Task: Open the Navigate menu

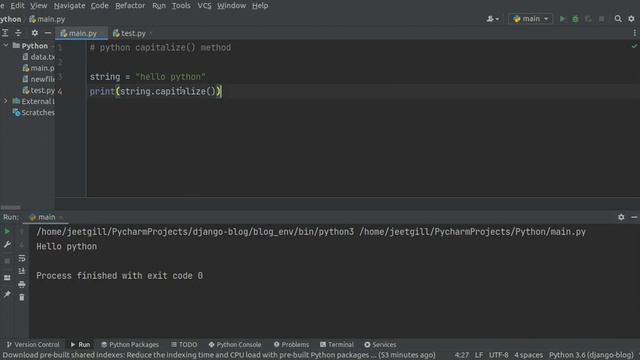Action: pyautogui.click(x=69, y=6)
